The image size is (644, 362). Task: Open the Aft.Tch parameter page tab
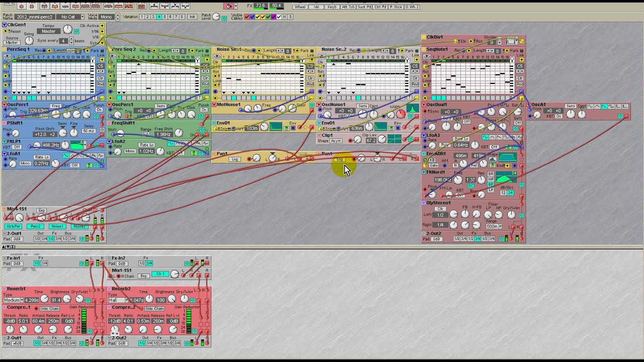(348, 7)
